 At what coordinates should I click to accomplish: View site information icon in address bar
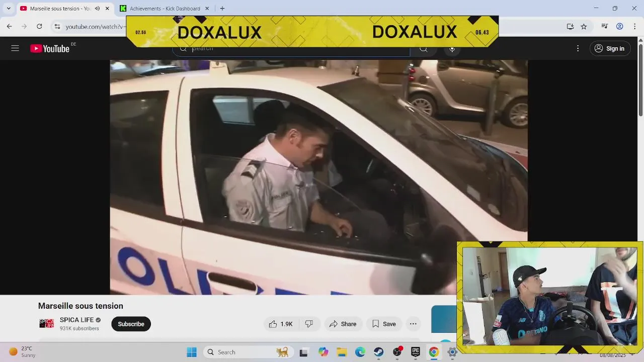click(57, 26)
